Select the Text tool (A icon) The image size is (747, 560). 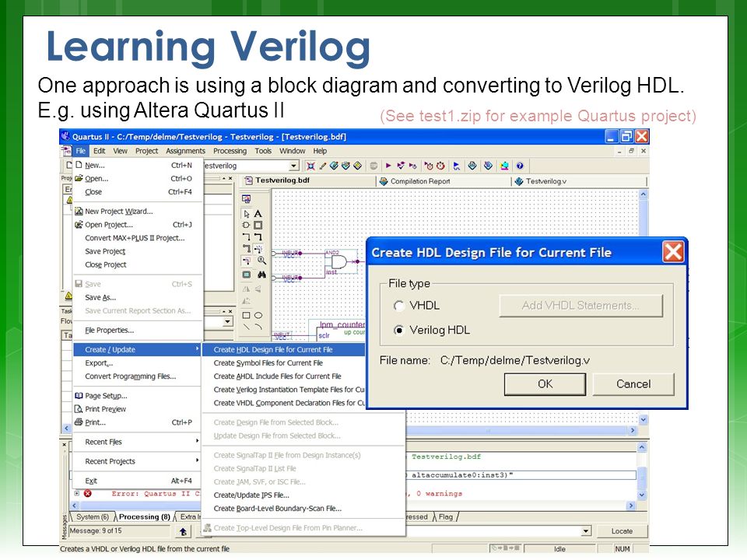click(258, 214)
